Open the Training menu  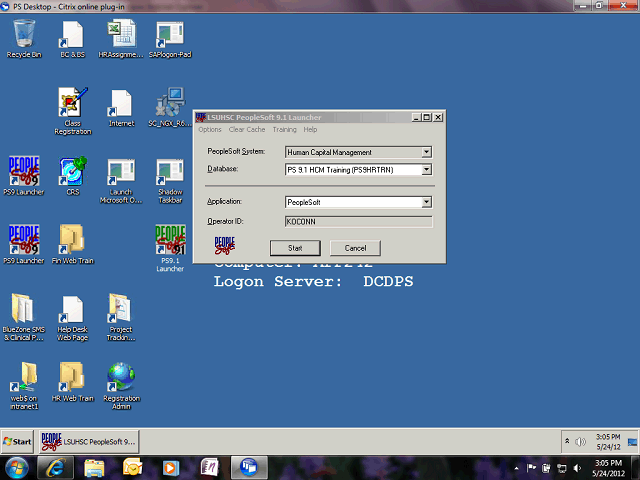tap(284, 129)
